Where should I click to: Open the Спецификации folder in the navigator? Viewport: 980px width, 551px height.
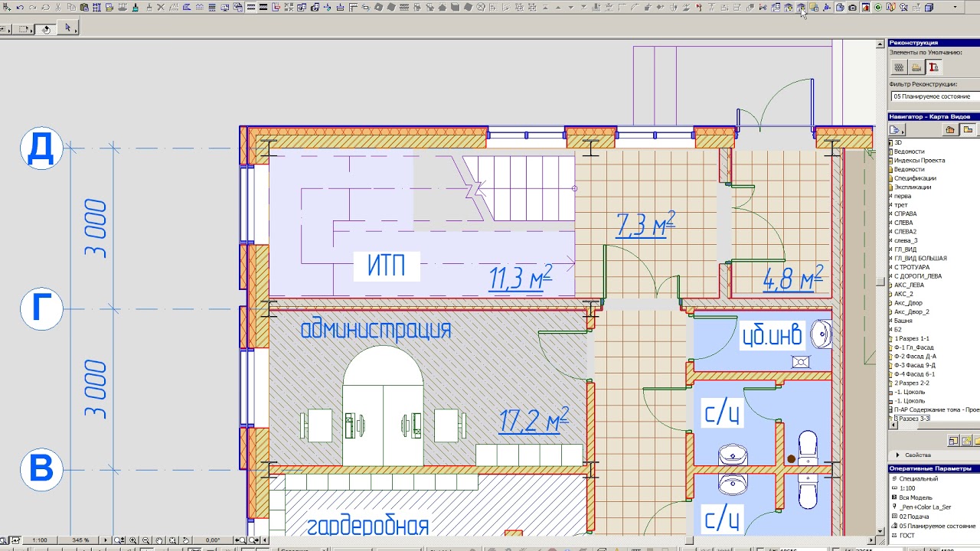pyautogui.click(x=915, y=178)
